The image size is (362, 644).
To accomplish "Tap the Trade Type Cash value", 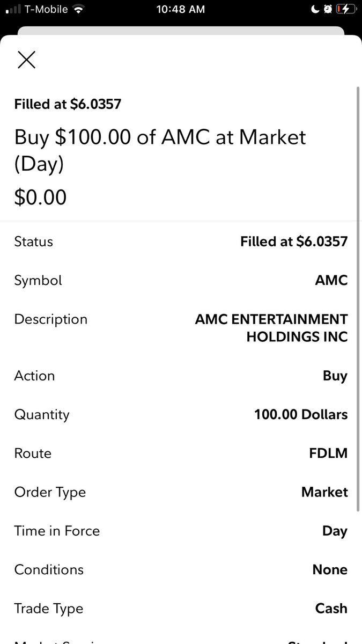I will [x=331, y=609].
